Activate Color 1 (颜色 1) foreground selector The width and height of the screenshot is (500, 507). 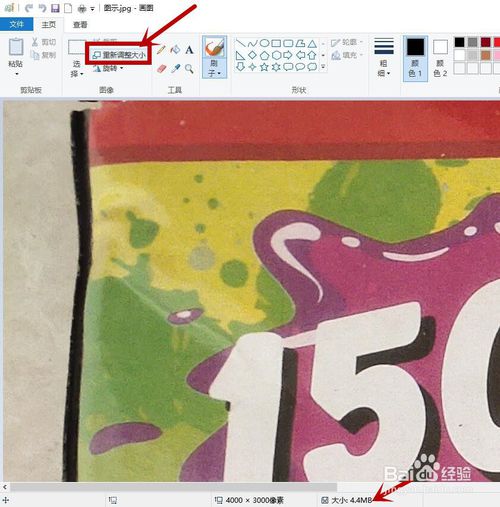415,58
